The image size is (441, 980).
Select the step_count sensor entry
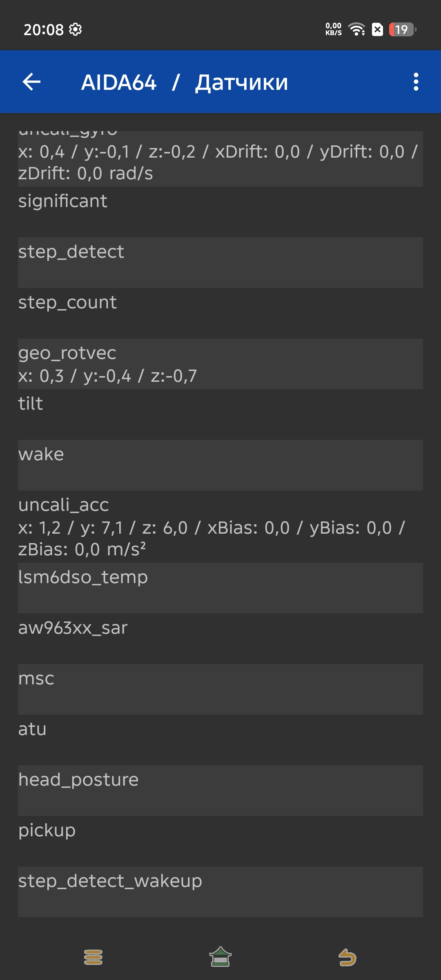click(x=220, y=313)
